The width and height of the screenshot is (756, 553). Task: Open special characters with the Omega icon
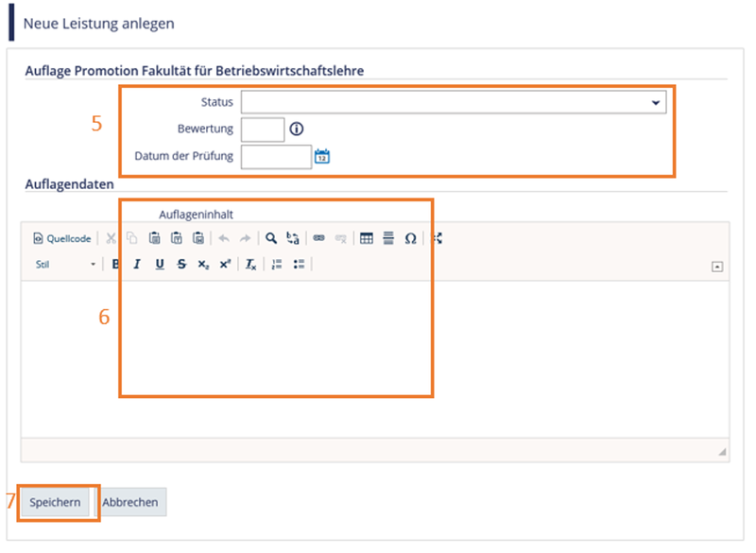point(410,239)
